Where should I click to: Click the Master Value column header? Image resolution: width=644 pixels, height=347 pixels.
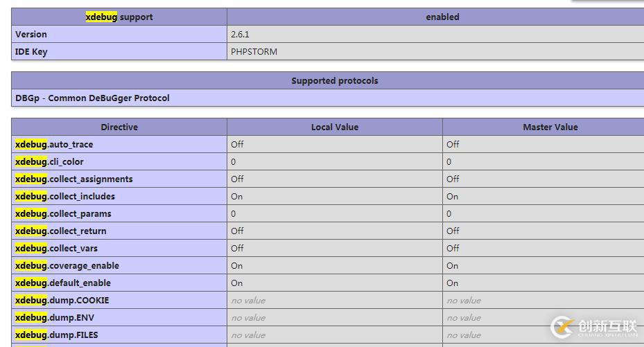[550, 127]
